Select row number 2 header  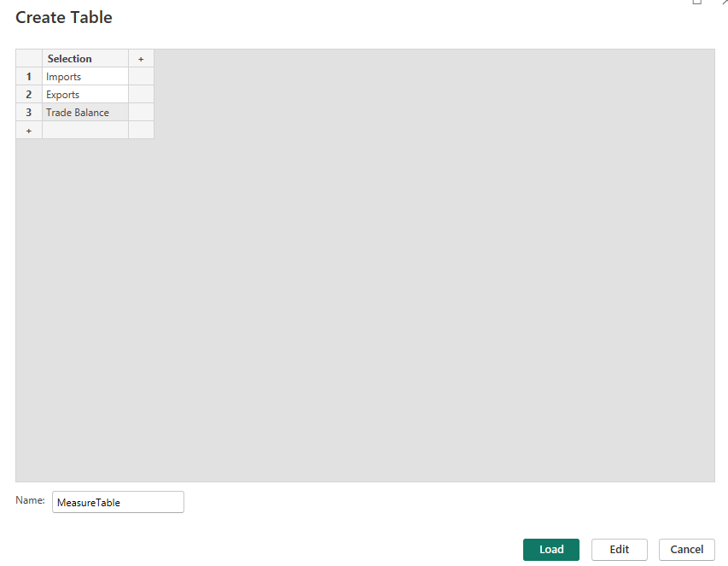(29, 94)
